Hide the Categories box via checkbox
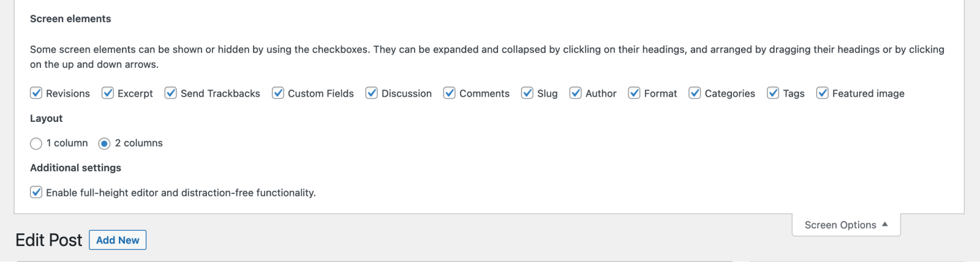The height and width of the screenshot is (262, 980). (695, 93)
